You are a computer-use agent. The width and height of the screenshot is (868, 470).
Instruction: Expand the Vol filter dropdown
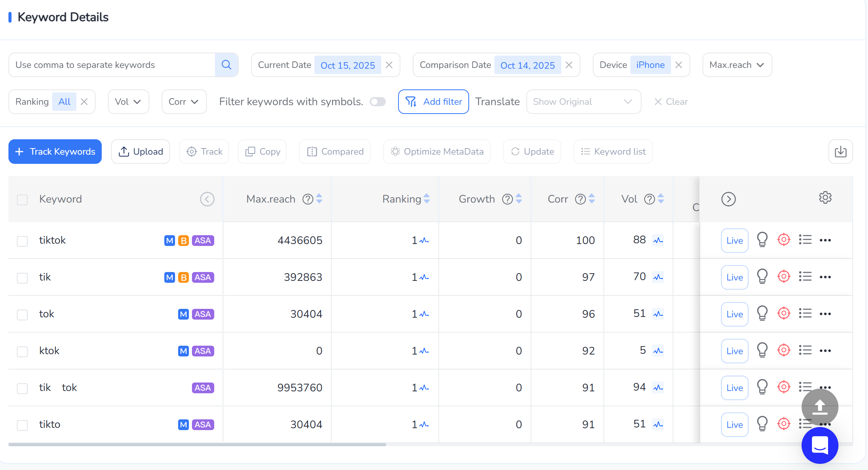tap(128, 102)
